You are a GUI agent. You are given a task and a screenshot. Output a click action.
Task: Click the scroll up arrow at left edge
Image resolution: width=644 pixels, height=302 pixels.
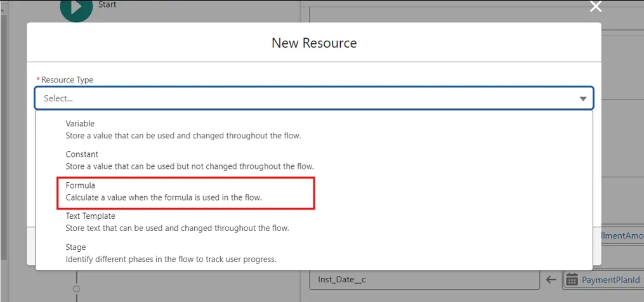[3, 5]
